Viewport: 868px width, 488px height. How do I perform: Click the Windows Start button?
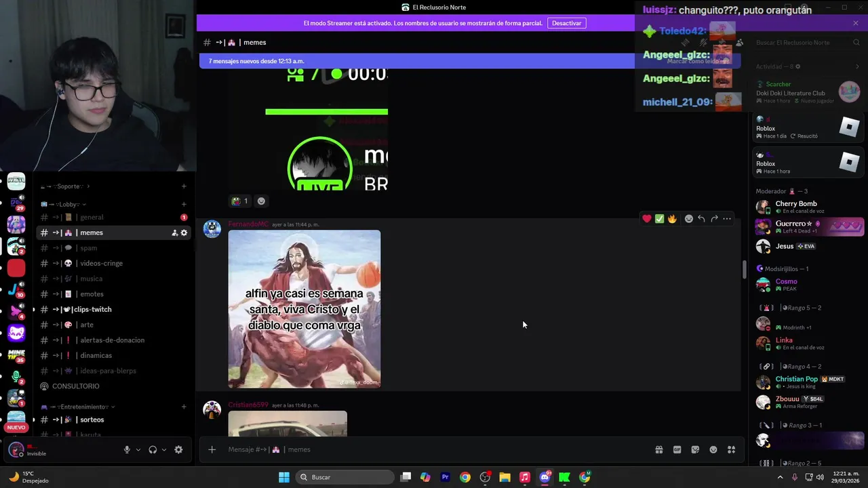click(284, 477)
